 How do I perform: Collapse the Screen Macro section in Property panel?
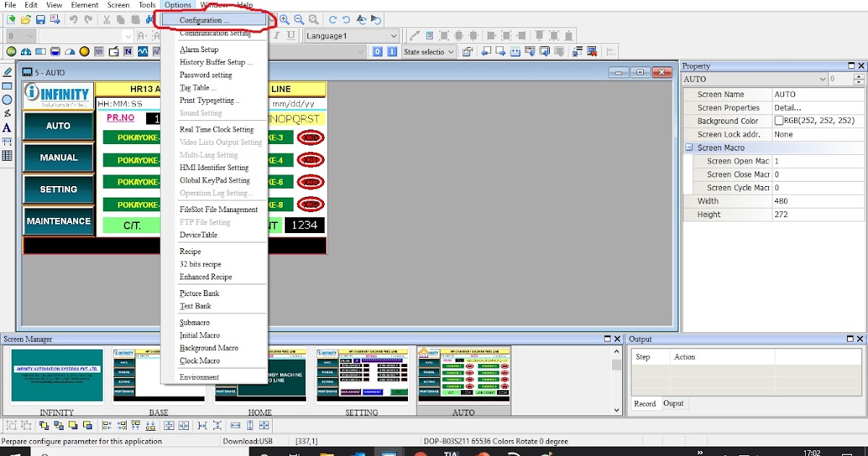[688, 148]
